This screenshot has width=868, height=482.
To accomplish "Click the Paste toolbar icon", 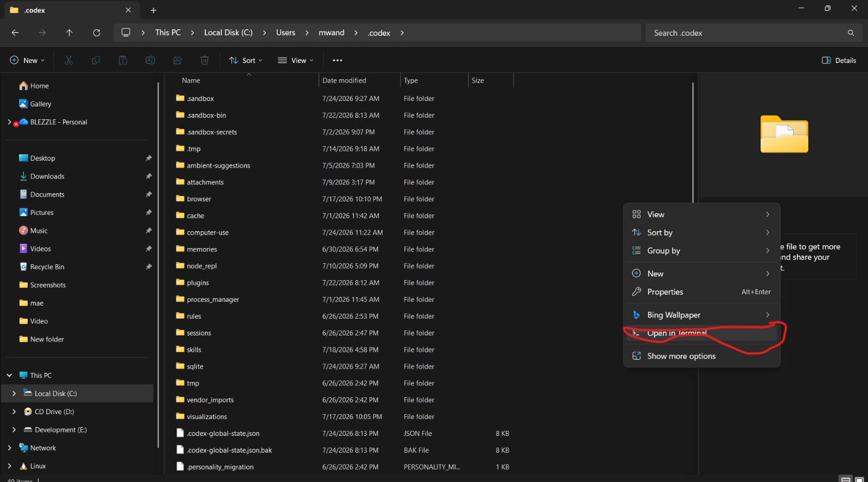I will point(123,60).
